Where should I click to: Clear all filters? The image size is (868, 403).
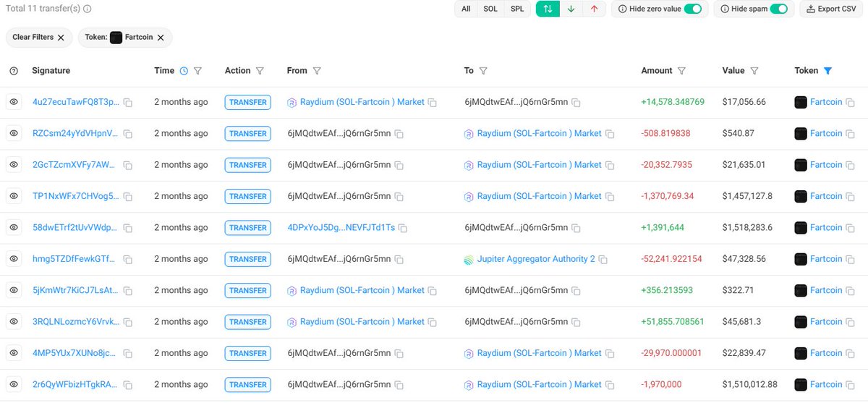[x=39, y=38]
